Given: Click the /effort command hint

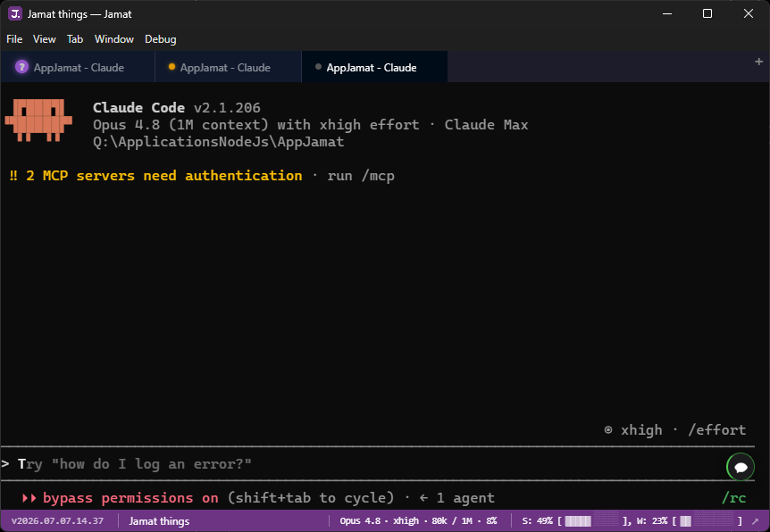Looking at the screenshot, I should click(717, 430).
